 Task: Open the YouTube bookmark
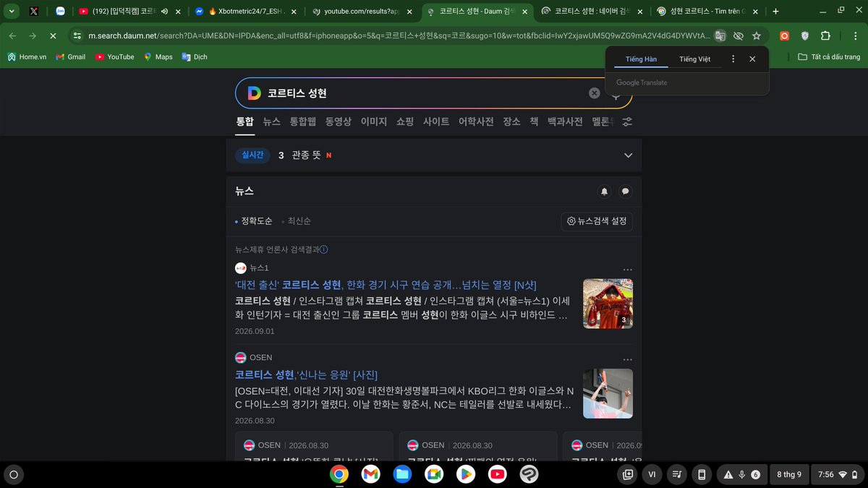[114, 56]
